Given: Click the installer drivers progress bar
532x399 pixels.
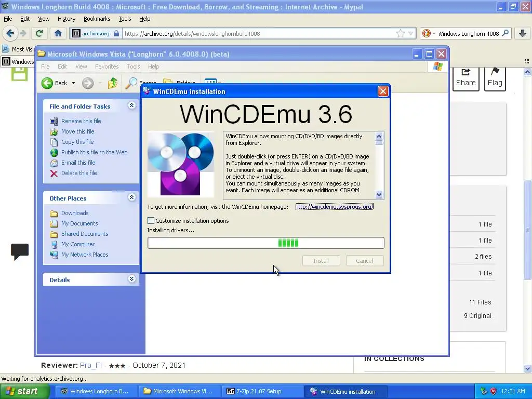Looking at the screenshot, I should pyautogui.click(x=265, y=243).
